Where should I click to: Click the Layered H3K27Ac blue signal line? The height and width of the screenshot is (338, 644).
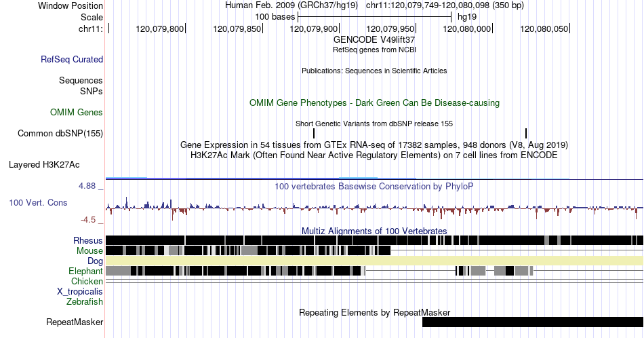click(374, 179)
